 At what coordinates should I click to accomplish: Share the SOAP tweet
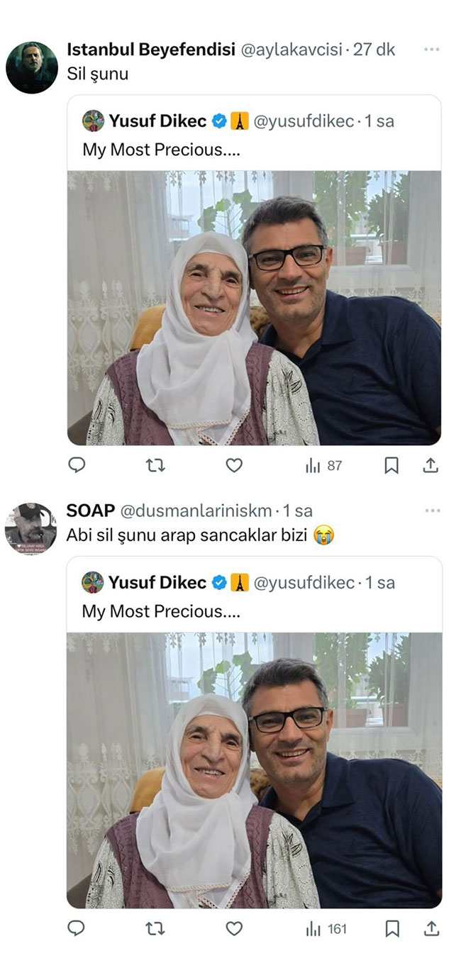click(x=431, y=928)
